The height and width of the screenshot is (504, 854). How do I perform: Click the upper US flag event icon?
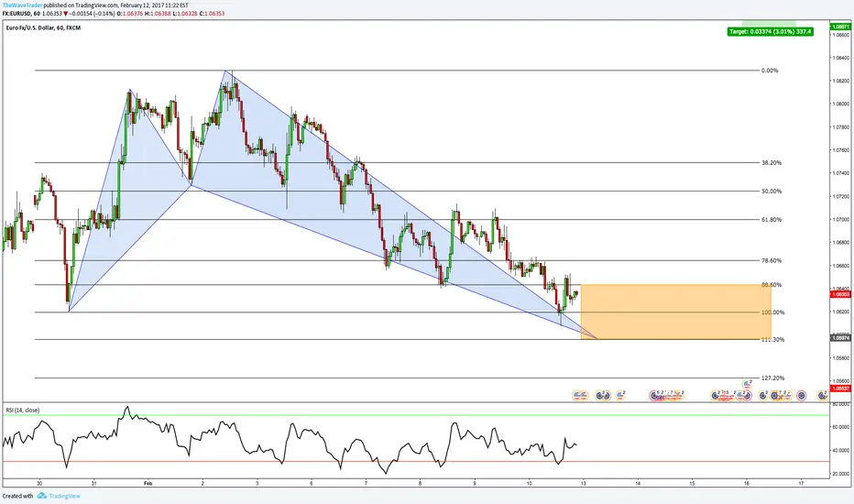pyautogui.click(x=747, y=384)
